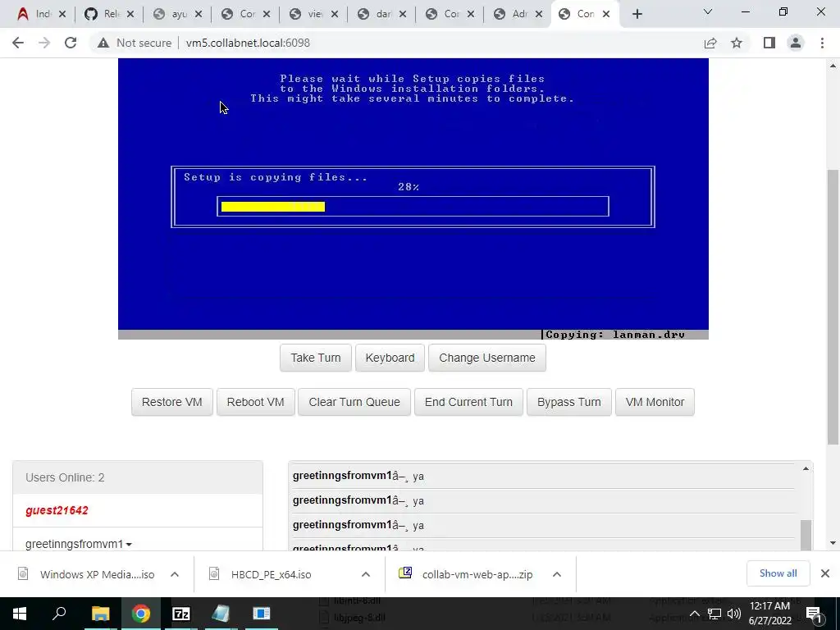The height and width of the screenshot is (630, 840).
Task: Go back with the browser back arrow
Action: point(18,43)
